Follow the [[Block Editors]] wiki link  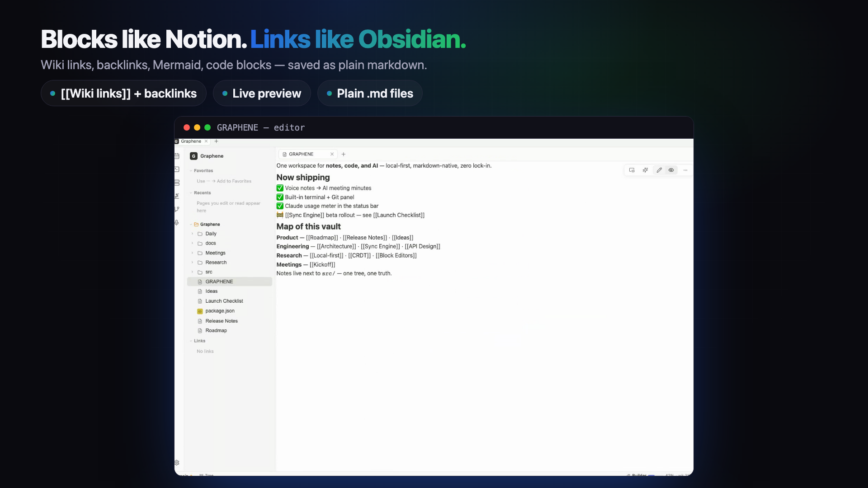click(396, 256)
